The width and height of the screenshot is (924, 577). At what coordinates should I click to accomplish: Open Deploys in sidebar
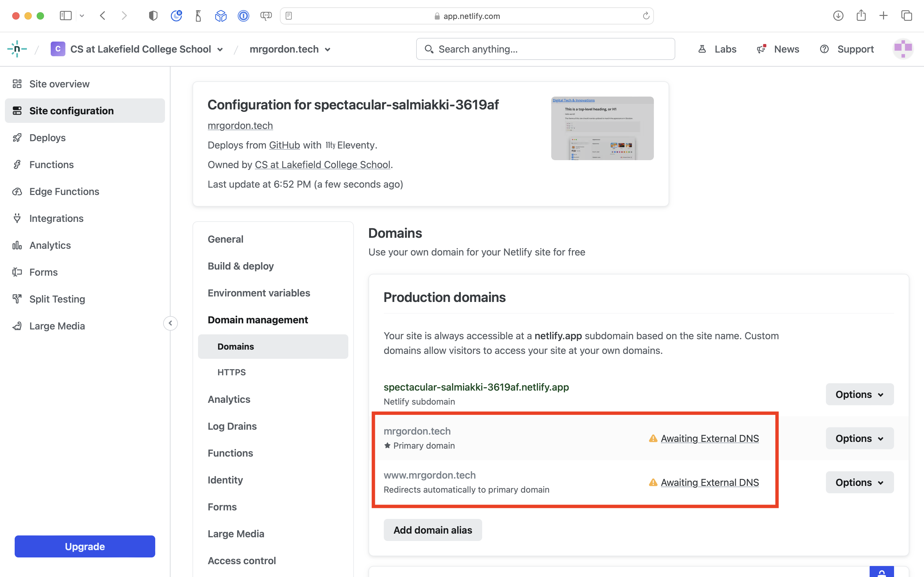coord(85,138)
